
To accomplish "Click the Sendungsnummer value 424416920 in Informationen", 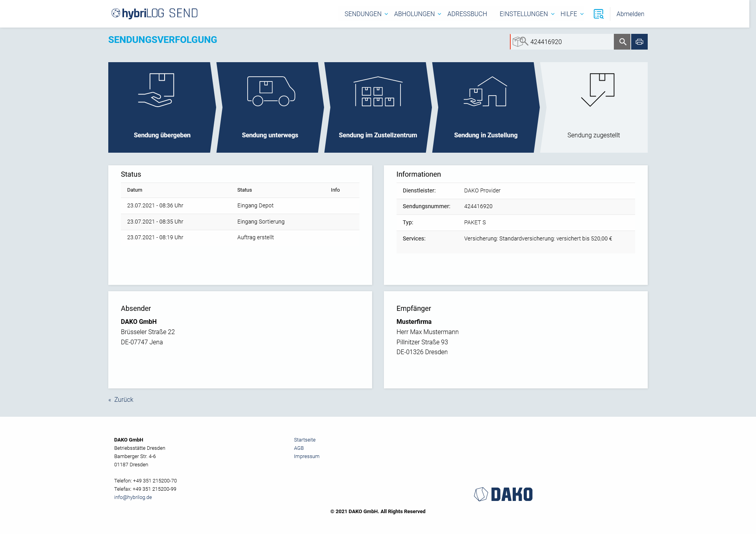I will click(478, 206).
